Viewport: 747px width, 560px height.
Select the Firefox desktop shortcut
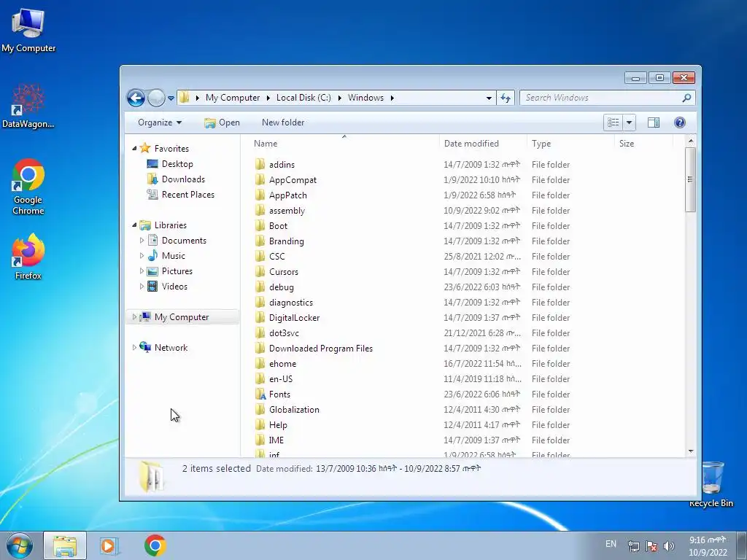(28, 257)
